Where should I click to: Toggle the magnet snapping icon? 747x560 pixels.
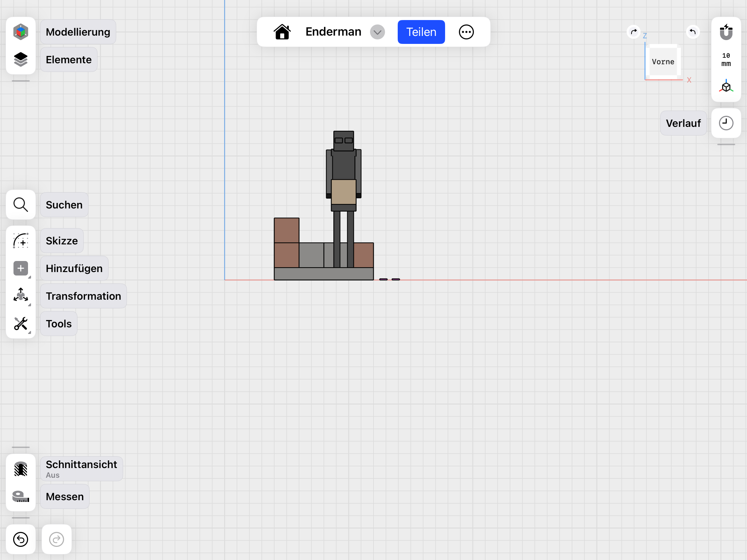click(x=726, y=32)
